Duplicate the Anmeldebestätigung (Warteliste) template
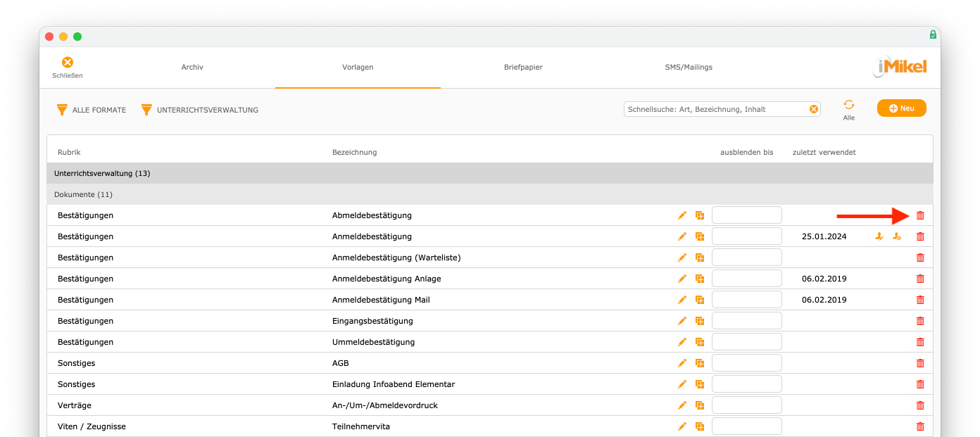Viewport: 980px width, 437px height. 700,258
